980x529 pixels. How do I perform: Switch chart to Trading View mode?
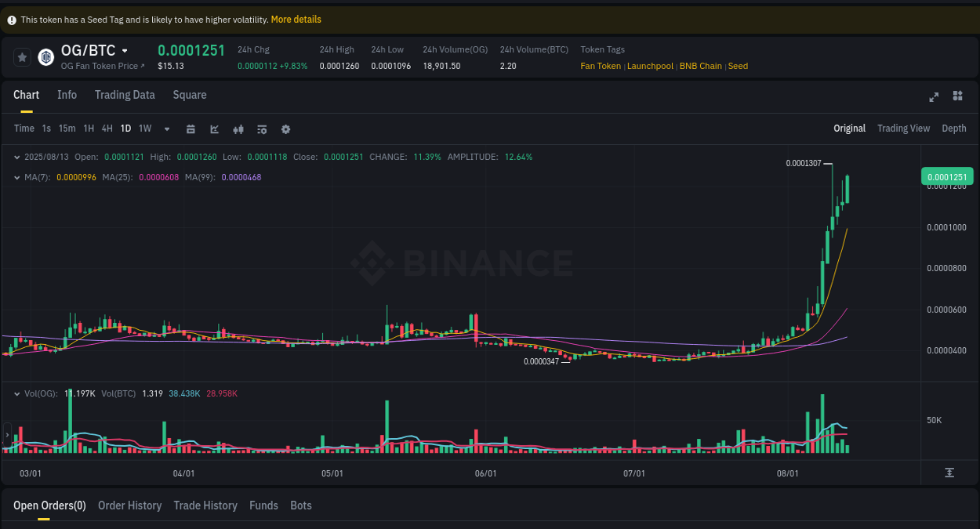pos(903,128)
